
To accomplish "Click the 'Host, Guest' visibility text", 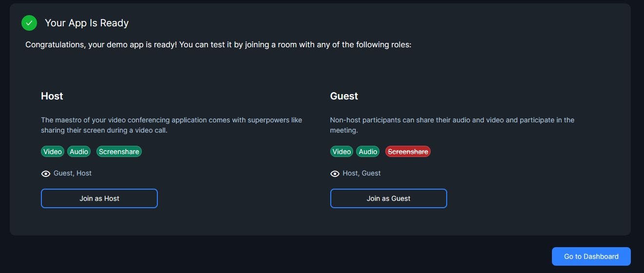I will (361, 173).
